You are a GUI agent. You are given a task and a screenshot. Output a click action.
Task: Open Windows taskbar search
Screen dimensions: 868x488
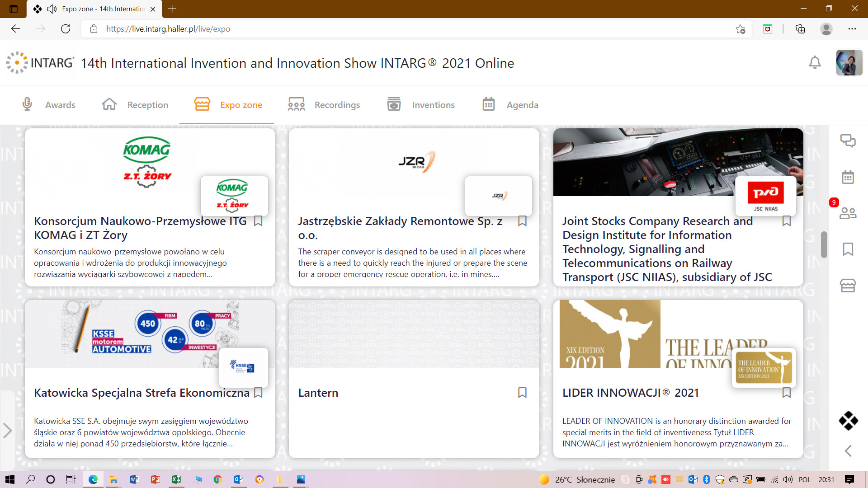(x=30, y=479)
